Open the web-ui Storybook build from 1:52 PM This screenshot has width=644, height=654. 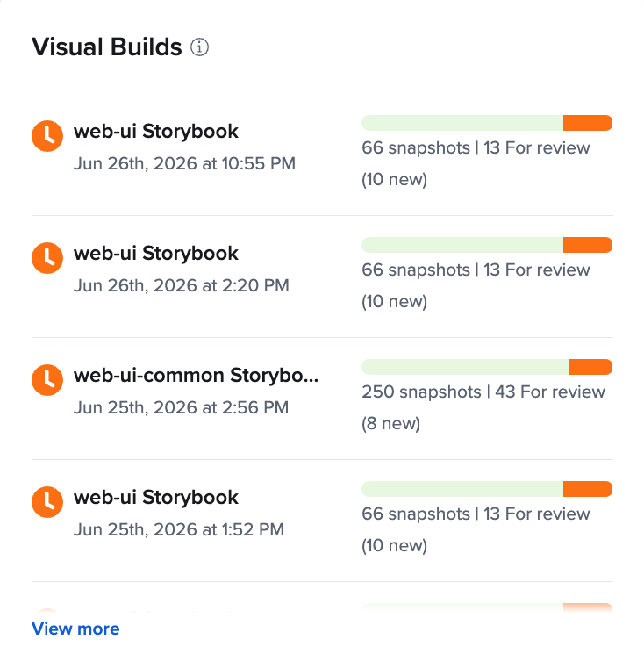click(x=156, y=497)
